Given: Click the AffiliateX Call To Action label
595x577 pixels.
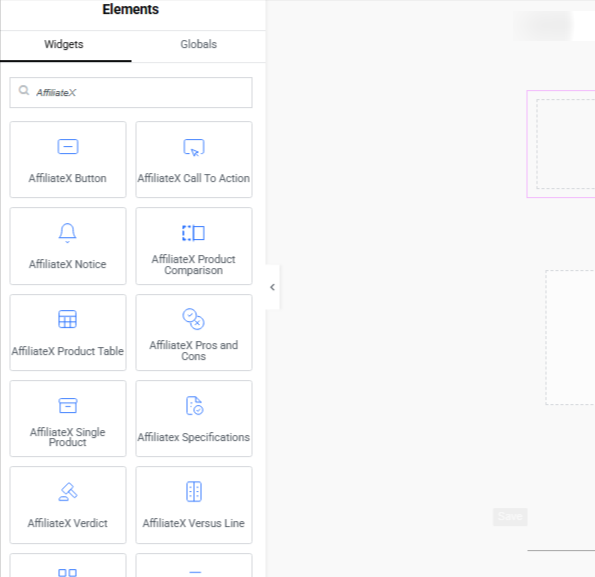Looking at the screenshot, I should point(194,178).
